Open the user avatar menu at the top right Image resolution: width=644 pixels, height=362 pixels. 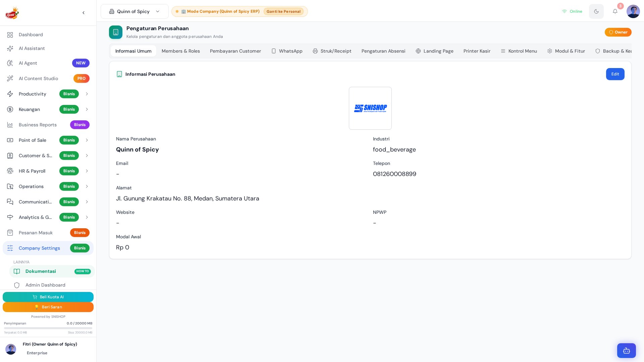tap(633, 11)
